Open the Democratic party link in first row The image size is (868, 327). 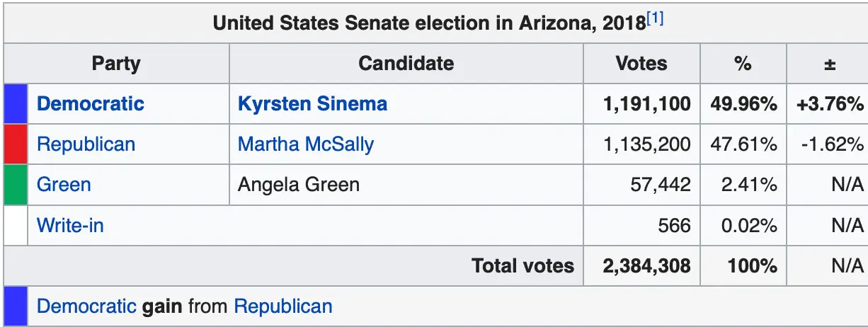point(90,104)
